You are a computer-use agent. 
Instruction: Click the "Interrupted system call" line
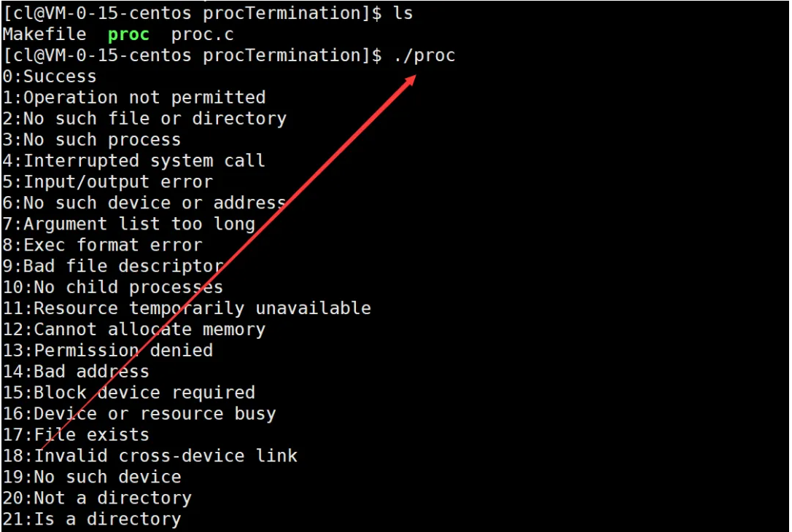(134, 161)
